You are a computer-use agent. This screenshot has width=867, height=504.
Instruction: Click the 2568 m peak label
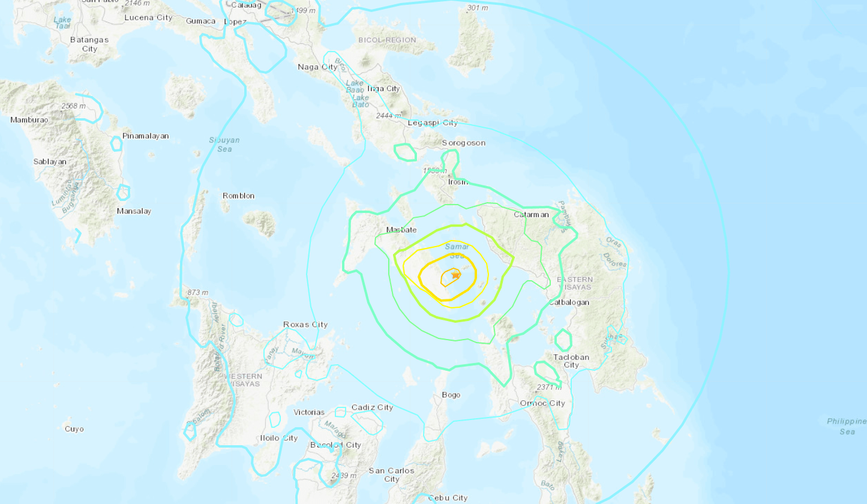pos(73,106)
